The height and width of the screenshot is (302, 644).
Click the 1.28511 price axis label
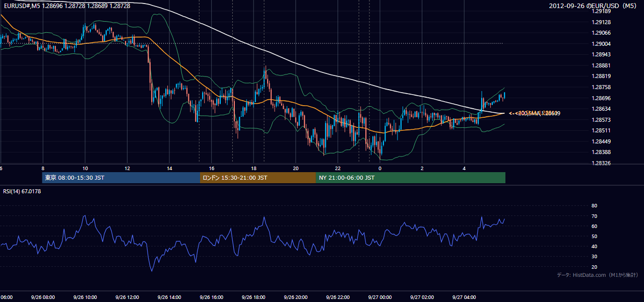point(601,130)
